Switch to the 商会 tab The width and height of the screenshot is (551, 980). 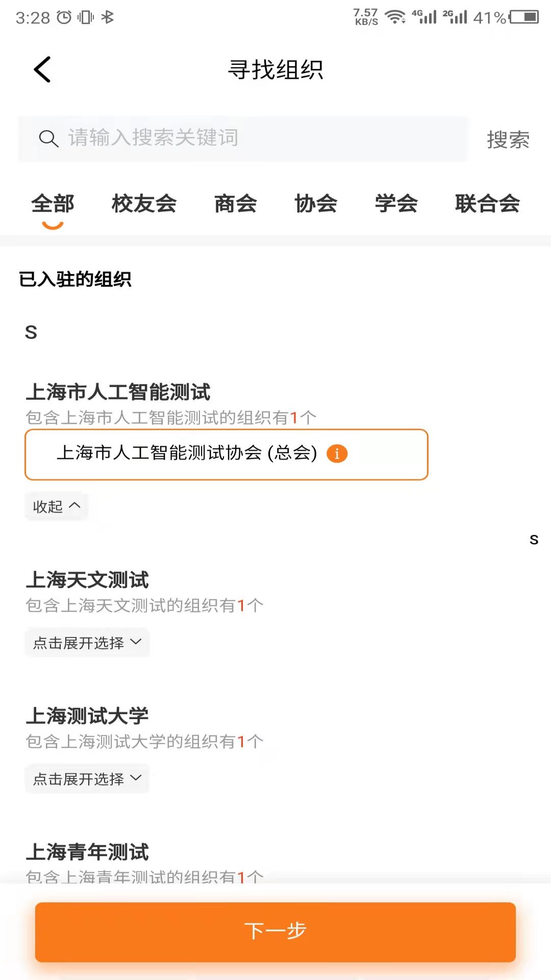[x=236, y=203]
